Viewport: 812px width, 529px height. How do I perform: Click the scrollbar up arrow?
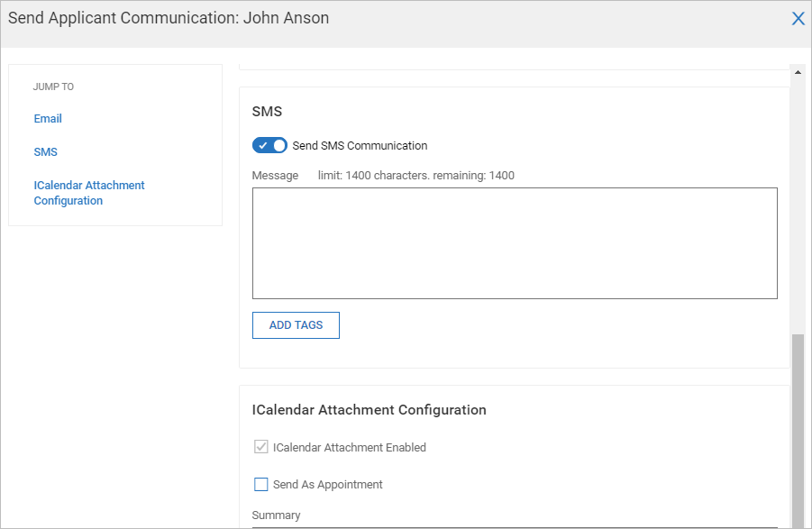pyautogui.click(x=798, y=72)
